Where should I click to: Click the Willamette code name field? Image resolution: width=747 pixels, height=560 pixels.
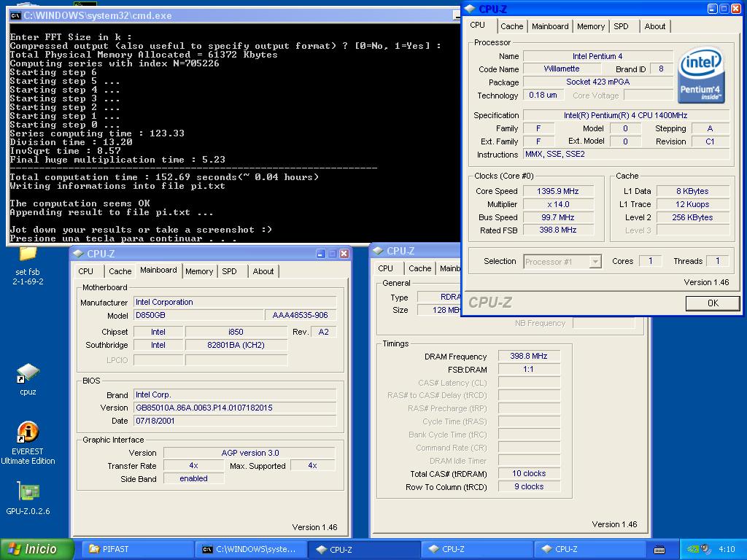[x=561, y=69]
